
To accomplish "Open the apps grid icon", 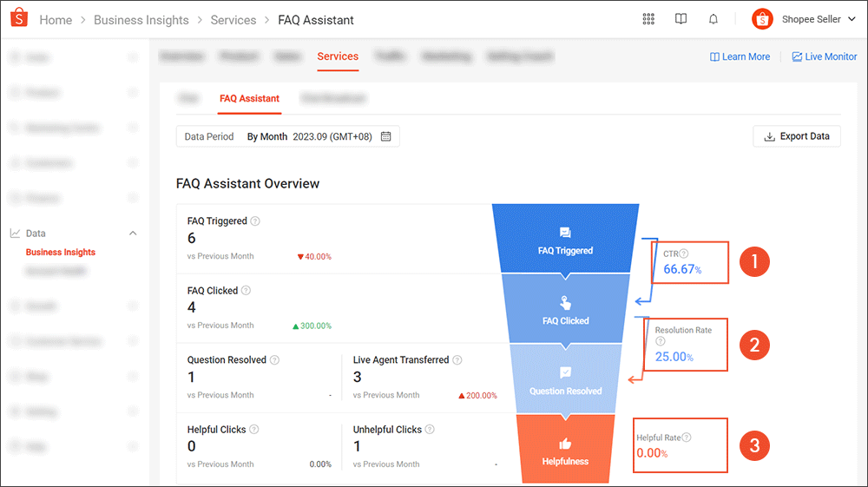I will point(648,19).
